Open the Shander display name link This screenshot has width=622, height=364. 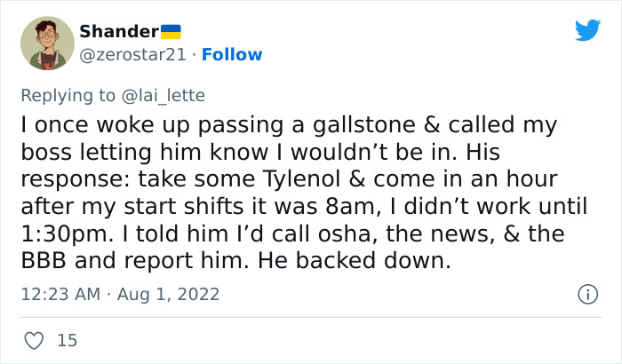(118, 31)
